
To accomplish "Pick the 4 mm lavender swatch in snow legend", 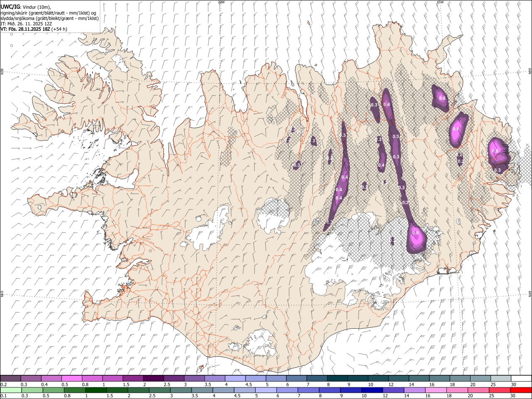I will click(235, 378).
